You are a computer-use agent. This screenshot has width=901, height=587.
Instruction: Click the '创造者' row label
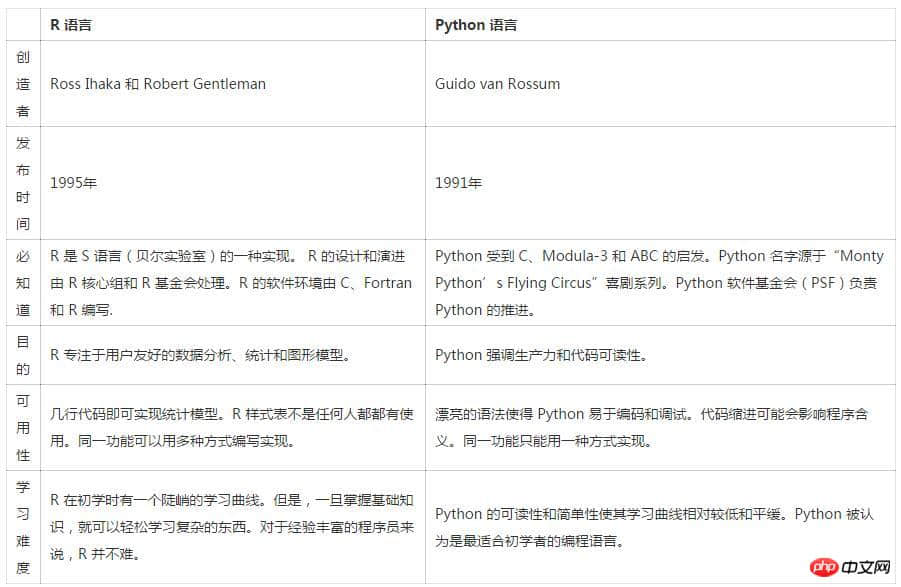(x=23, y=84)
